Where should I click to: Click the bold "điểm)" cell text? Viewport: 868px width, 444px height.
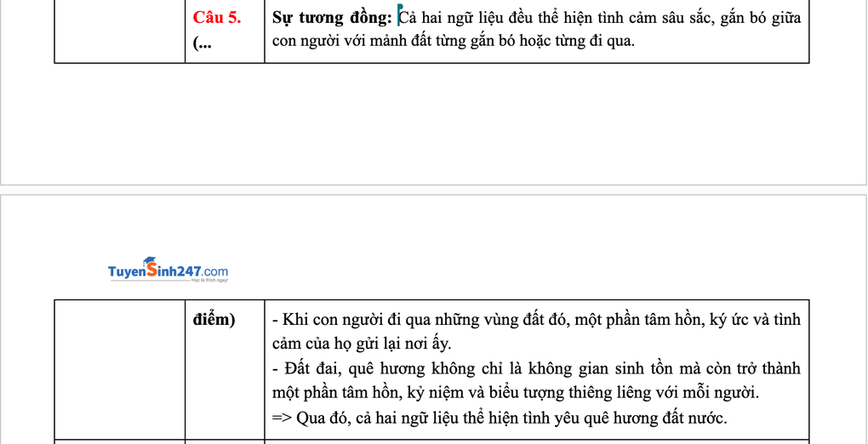pos(214,320)
